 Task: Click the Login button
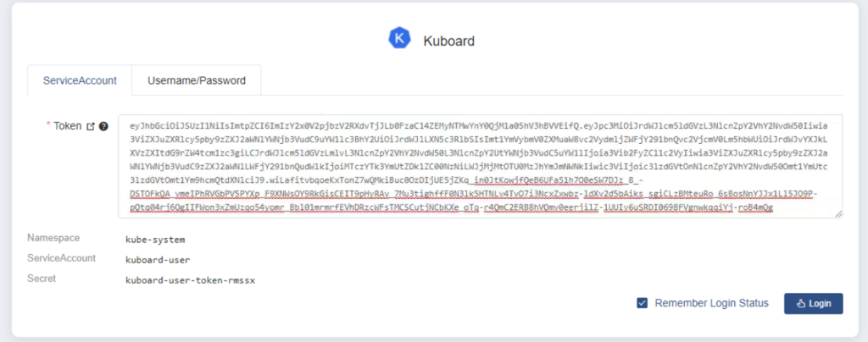coord(813,303)
